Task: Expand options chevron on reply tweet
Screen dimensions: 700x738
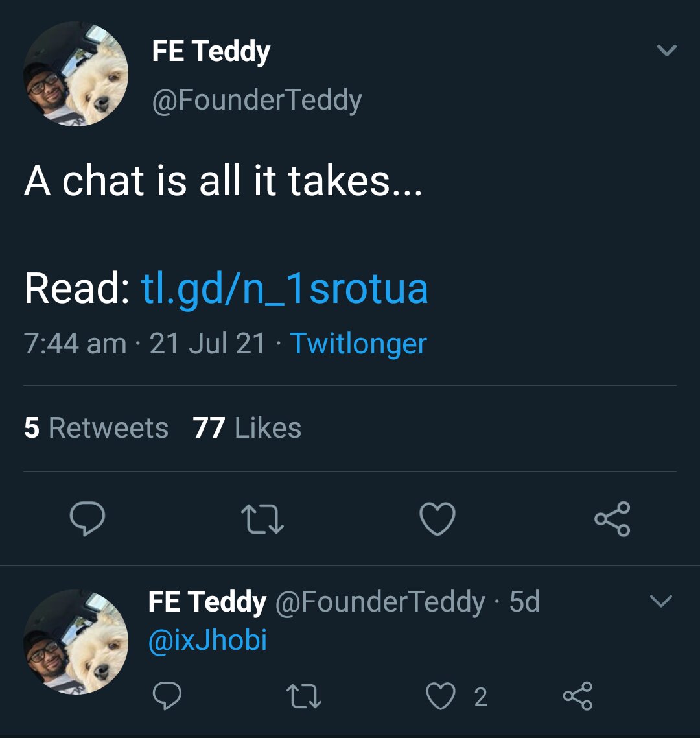Action: (660, 602)
